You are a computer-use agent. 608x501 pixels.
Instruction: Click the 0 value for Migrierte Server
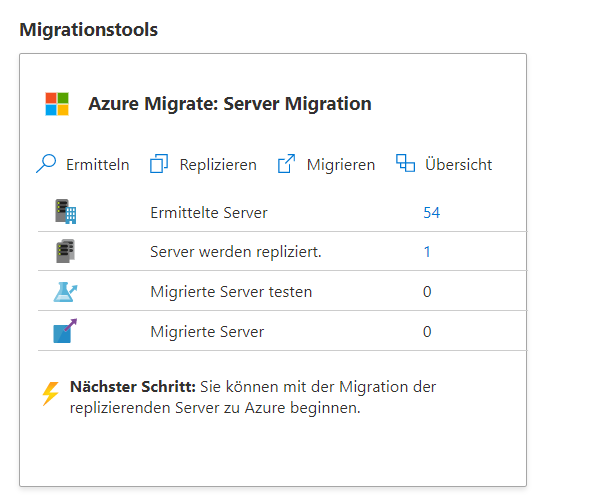[x=427, y=332]
